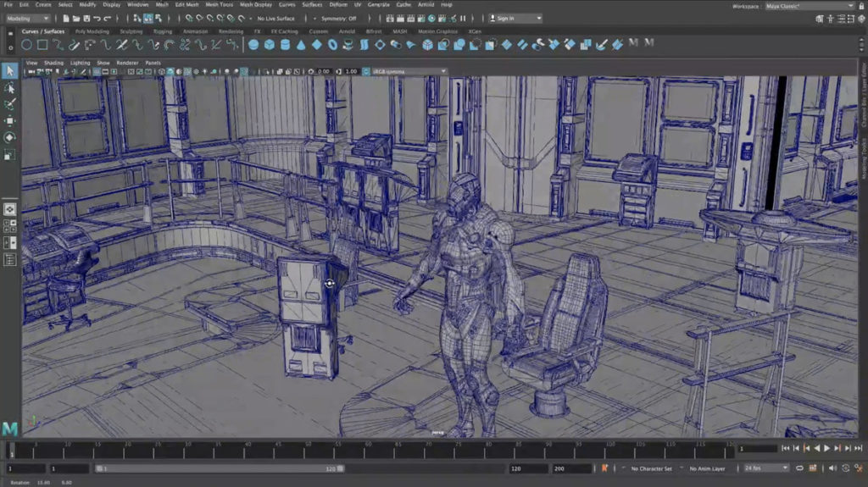This screenshot has height=487, width=868.
Task: Click the animation end time field showing 200
Action: click(572, 468)
